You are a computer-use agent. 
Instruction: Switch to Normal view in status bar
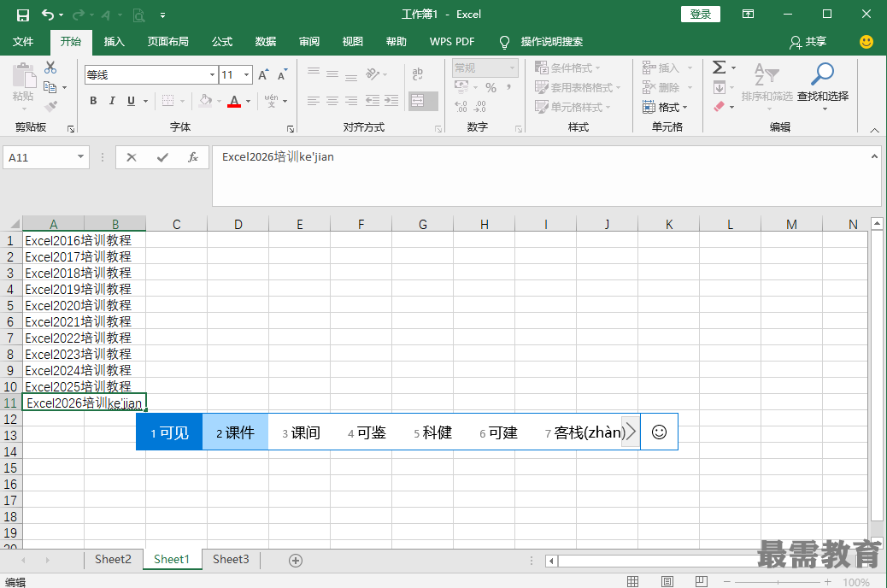click(x=632, y=581)
